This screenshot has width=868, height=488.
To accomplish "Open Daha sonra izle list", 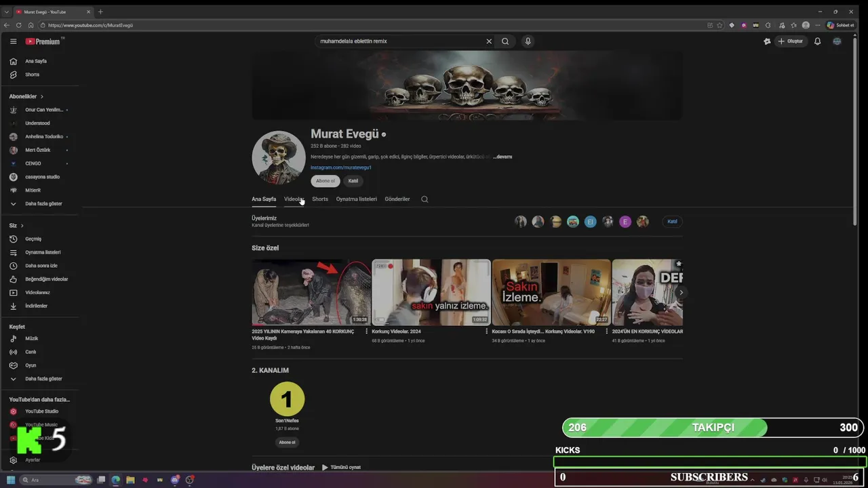I will coord(41,266).
